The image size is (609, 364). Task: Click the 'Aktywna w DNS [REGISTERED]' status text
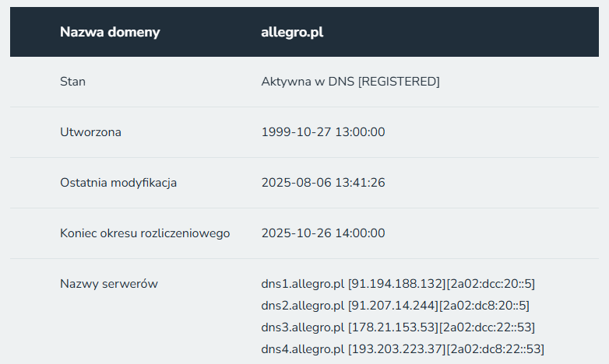coord(350,82)
